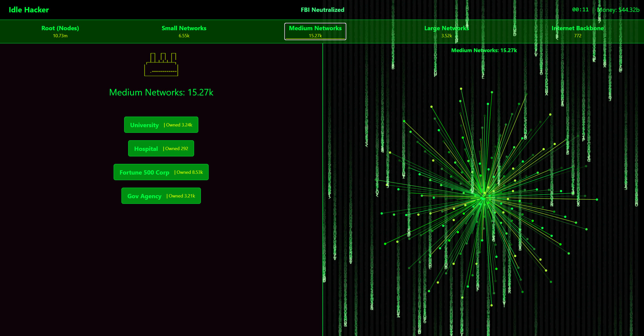This screenshot has width=644, height=336.
Task: Click the topmost node in the network starburst
Action: click(461, 89)
